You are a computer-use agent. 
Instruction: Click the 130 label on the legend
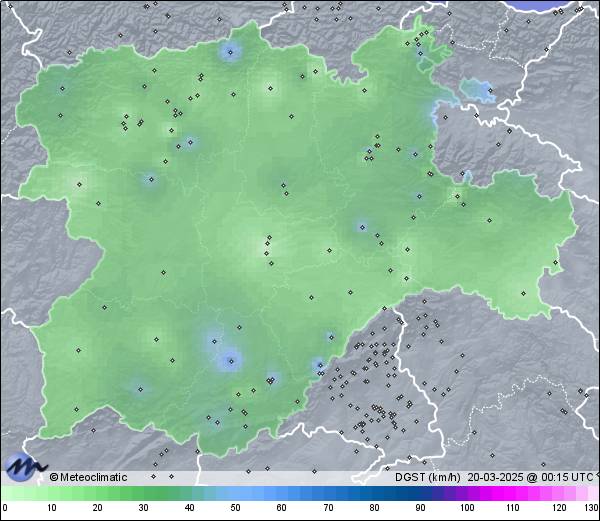pyautogui.click(x=591, y=508)
